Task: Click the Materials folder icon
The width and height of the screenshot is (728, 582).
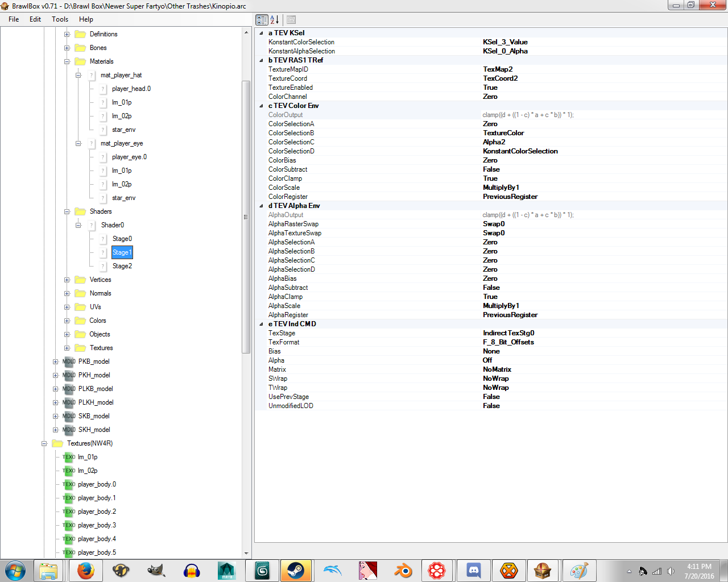Action: click(80, 61)
